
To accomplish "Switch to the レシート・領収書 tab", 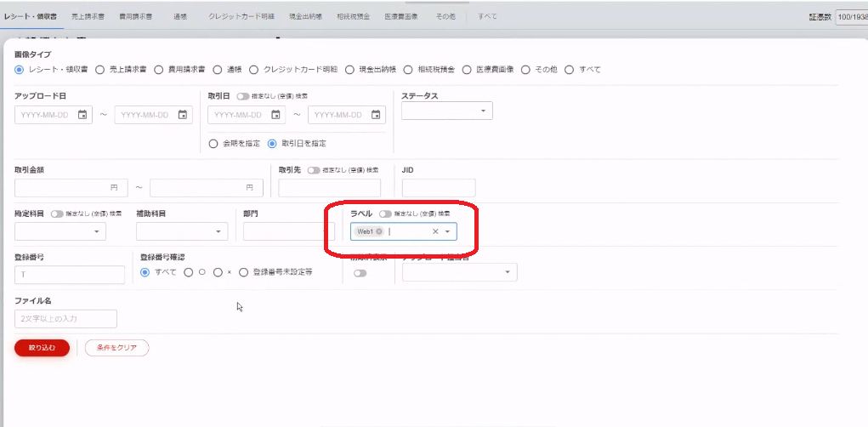I will 31,17.
